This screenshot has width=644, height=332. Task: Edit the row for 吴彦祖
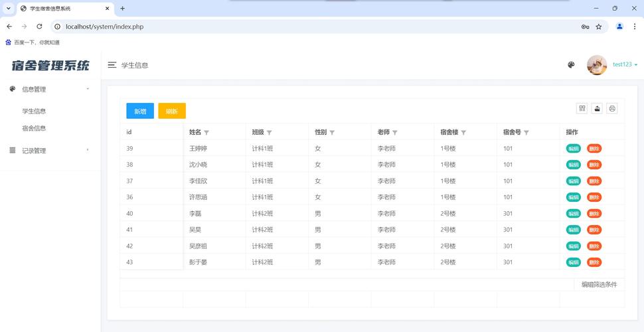[x=574, y=246]
